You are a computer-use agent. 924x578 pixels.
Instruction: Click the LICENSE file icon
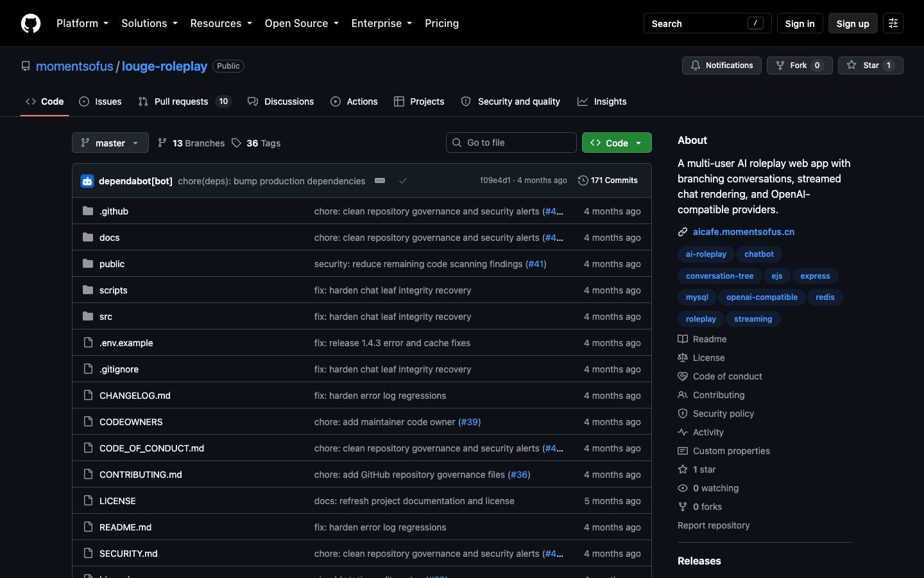pyautogui.click(x=88, y=501)
